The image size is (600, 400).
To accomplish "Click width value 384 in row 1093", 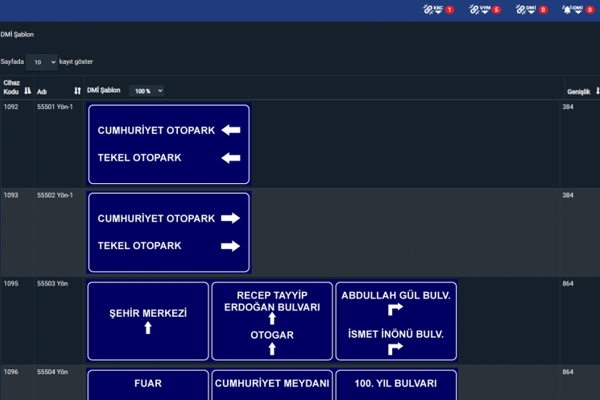I will pyautogui.click(x=568, y=195).
